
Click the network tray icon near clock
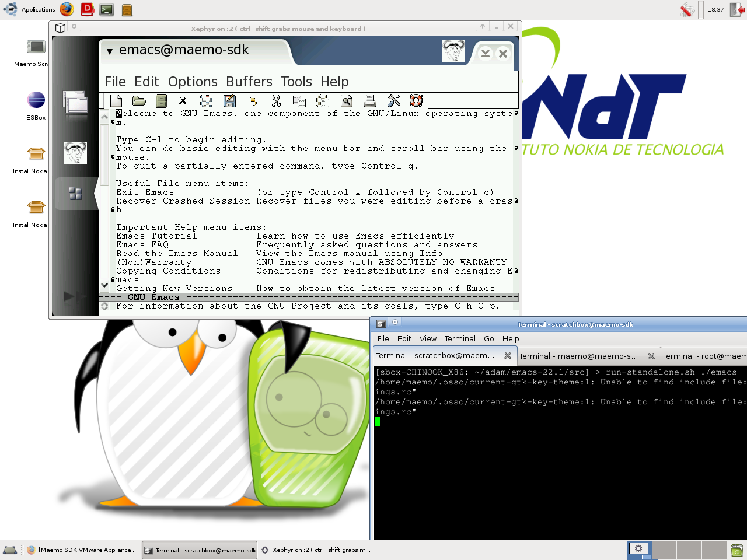(687, 9)
